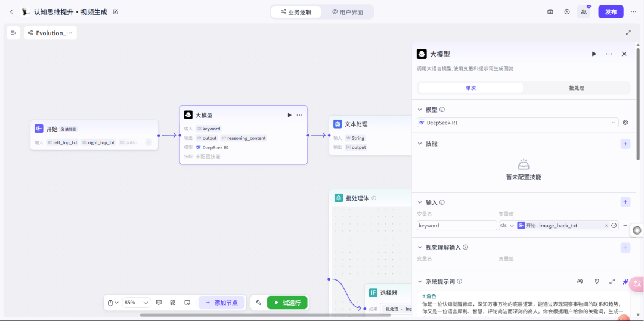
Task: Add a comment note on canvas
Action: [159, 303]
